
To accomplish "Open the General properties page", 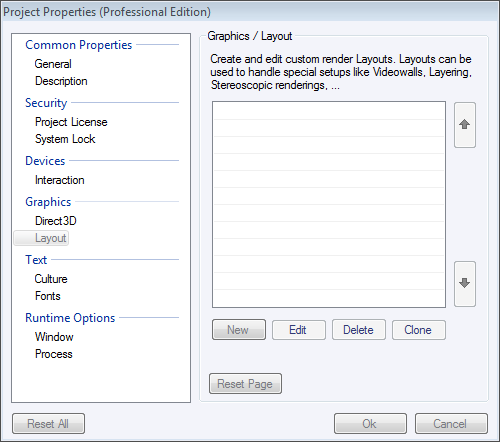I will tap(53, 64).
